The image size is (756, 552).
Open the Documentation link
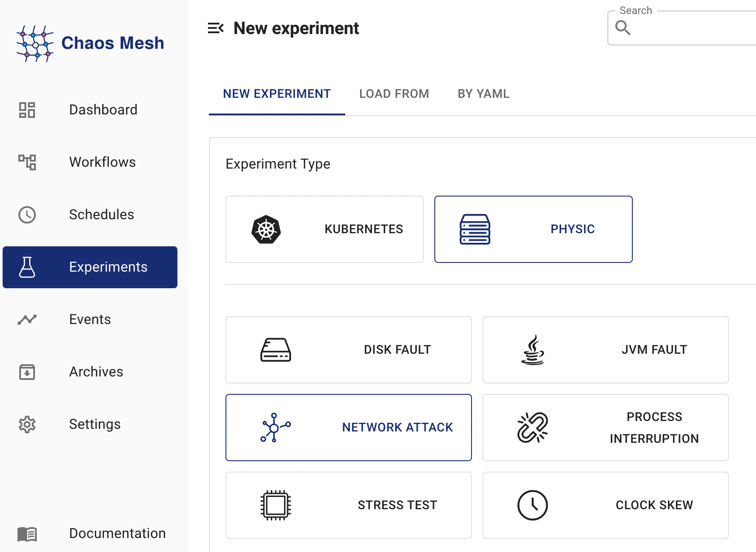(117, 533)
